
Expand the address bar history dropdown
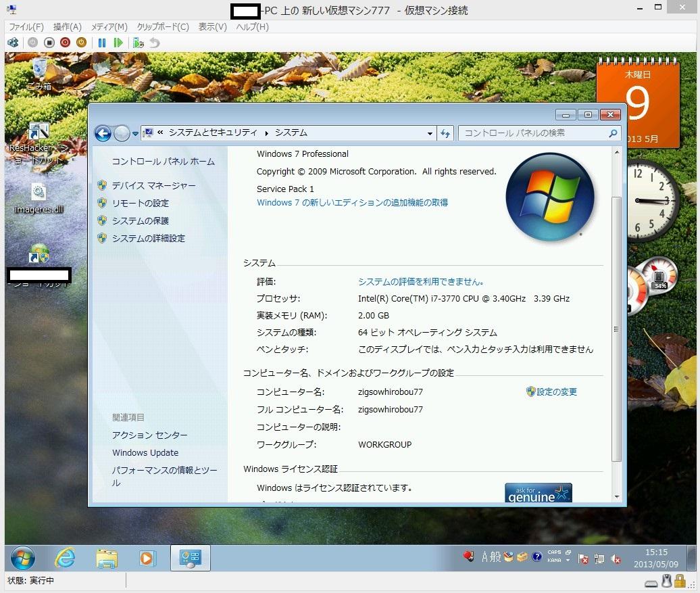click(430, 133)
